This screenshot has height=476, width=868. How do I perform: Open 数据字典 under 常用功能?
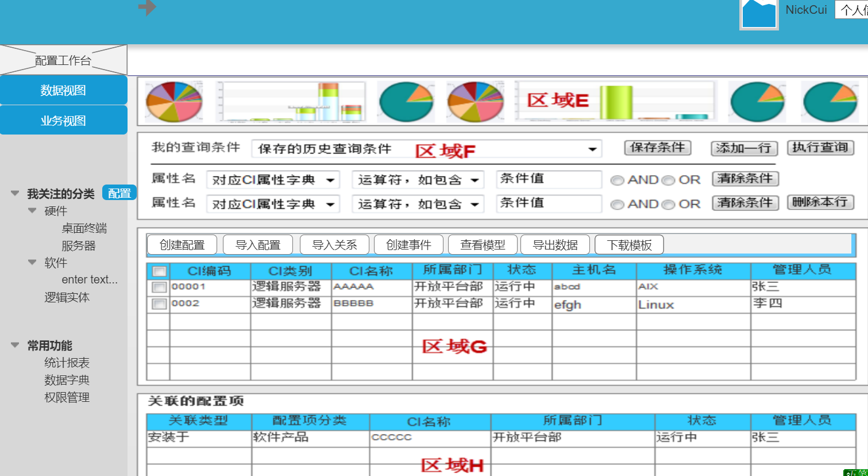67,380
